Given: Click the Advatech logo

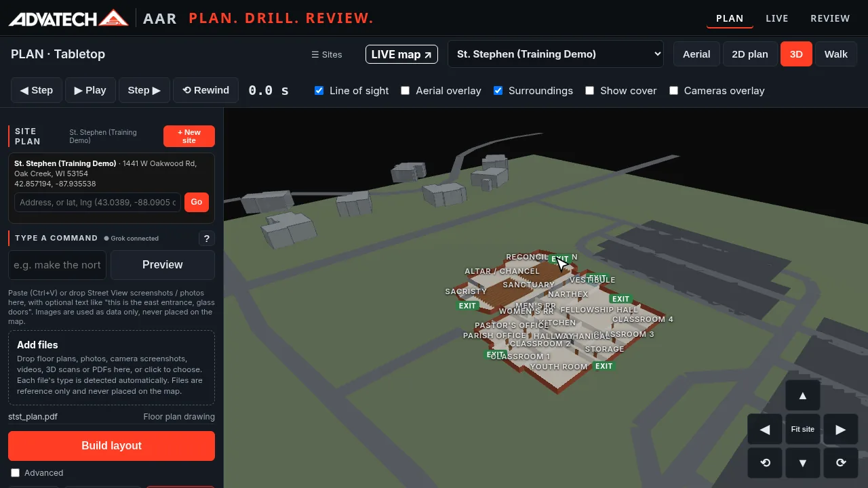Looking at the screenshot, I should [x=68, y=18].
